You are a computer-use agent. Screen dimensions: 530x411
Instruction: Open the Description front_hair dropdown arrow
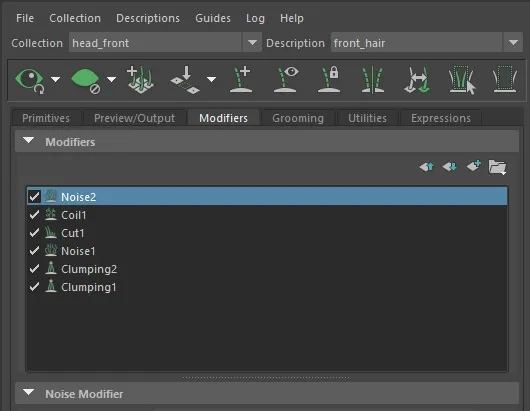click(513, 43)
